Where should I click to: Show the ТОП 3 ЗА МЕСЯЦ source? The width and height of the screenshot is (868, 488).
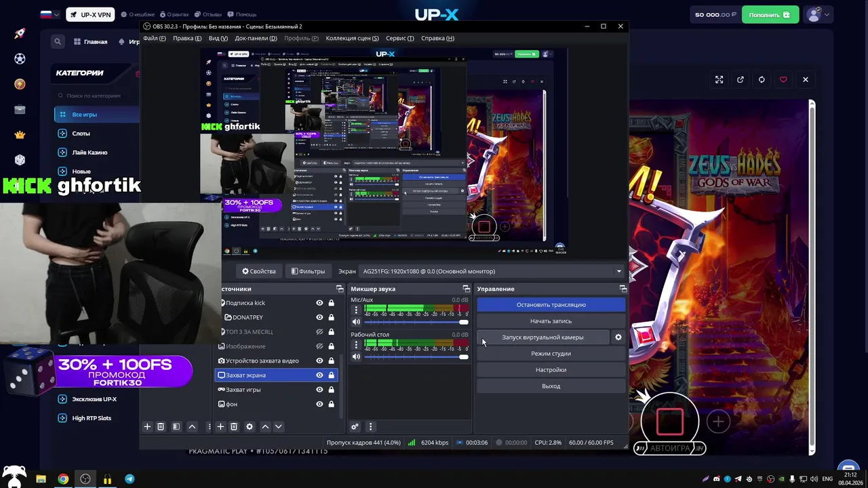[319, 332]
